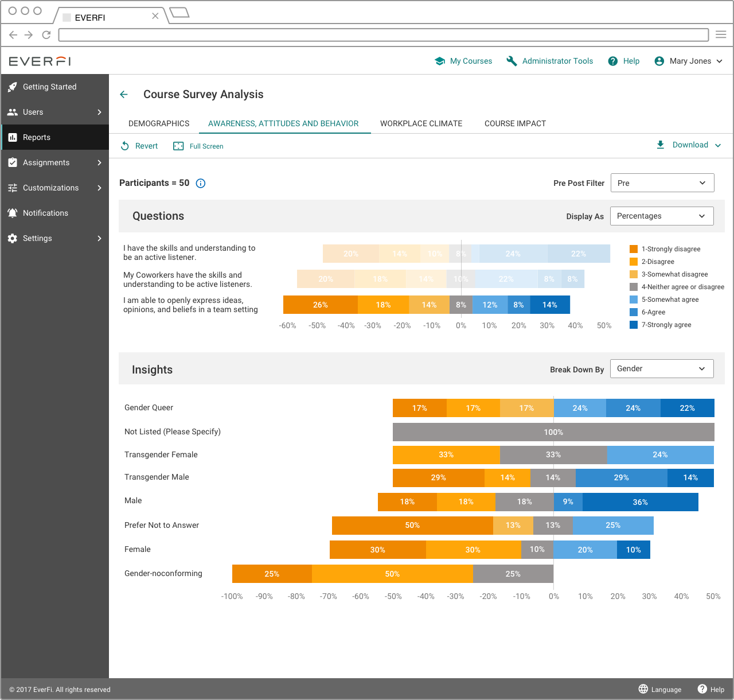734x700 pixels.
Task: Go back using Course Survey Analysis arrow
Action: click(124, 95)
